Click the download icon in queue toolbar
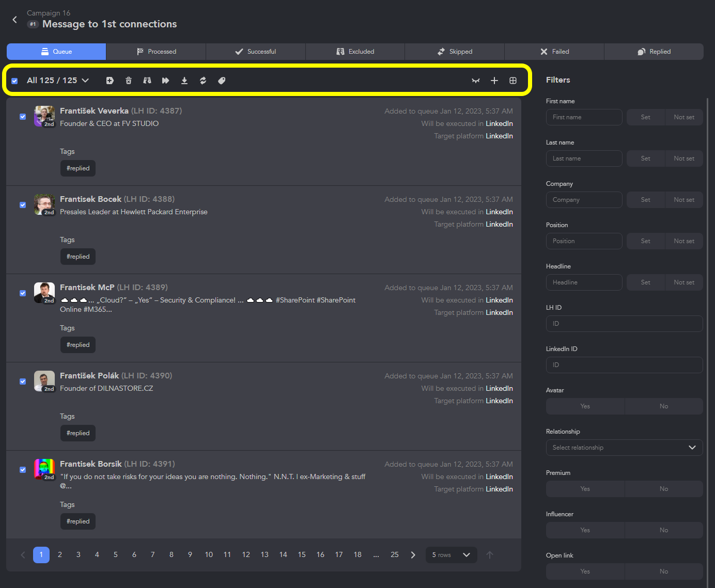This screenshot has width=715, height=588. point(184,81)
